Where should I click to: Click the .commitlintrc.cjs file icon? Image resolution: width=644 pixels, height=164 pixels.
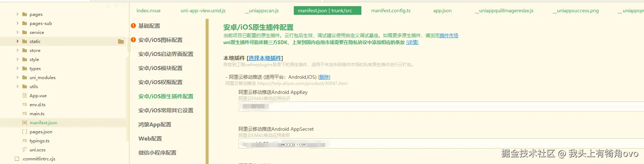pyautogui.click(x=17, y=159)
